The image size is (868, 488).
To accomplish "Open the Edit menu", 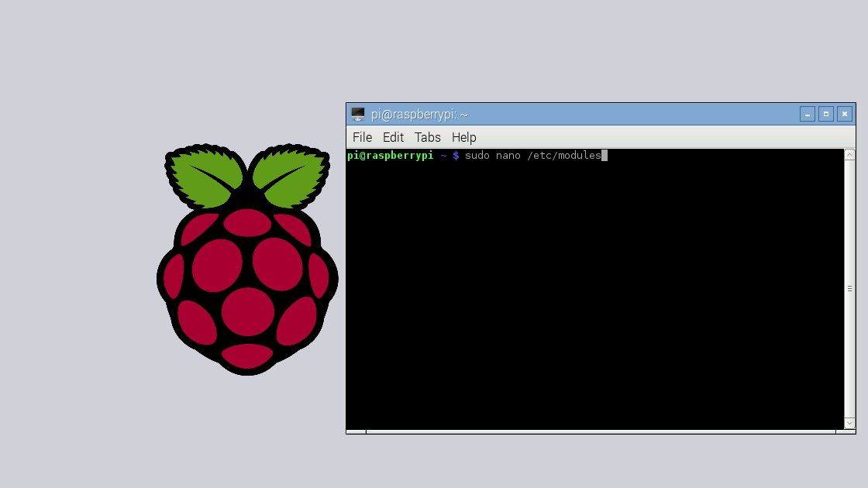I will point(393,137).
